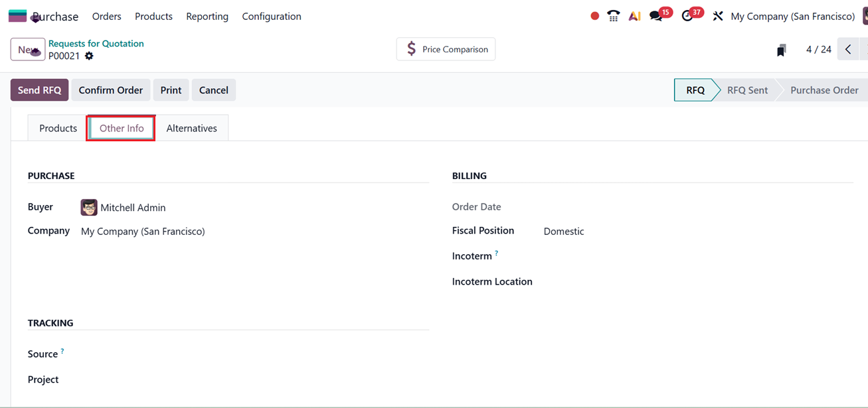The image size is (868, 408).
Task: Go to previous record arrow
Action: coord(848,49)
